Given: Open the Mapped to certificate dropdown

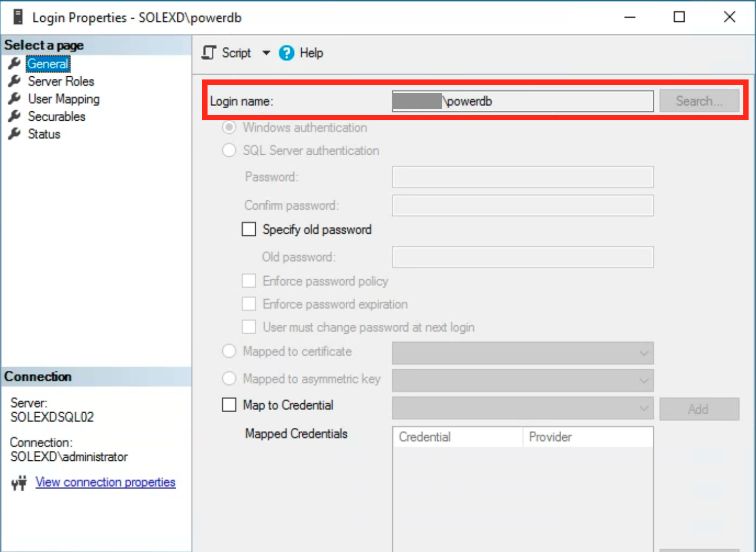Looking at the screenshot, I should tap(643, 353).
